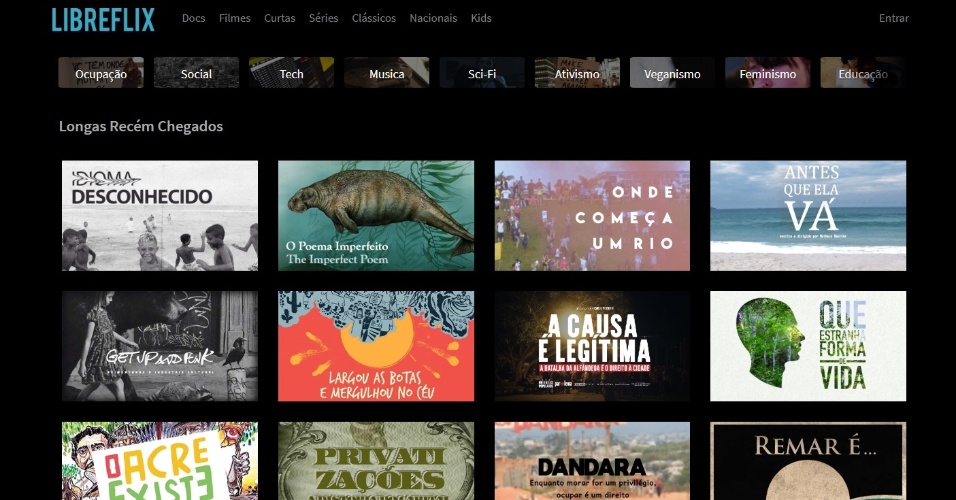Open Que Estranha Forma de Vida thumbnail
This screenshot has width=956, height=500.
click(808, 346)
